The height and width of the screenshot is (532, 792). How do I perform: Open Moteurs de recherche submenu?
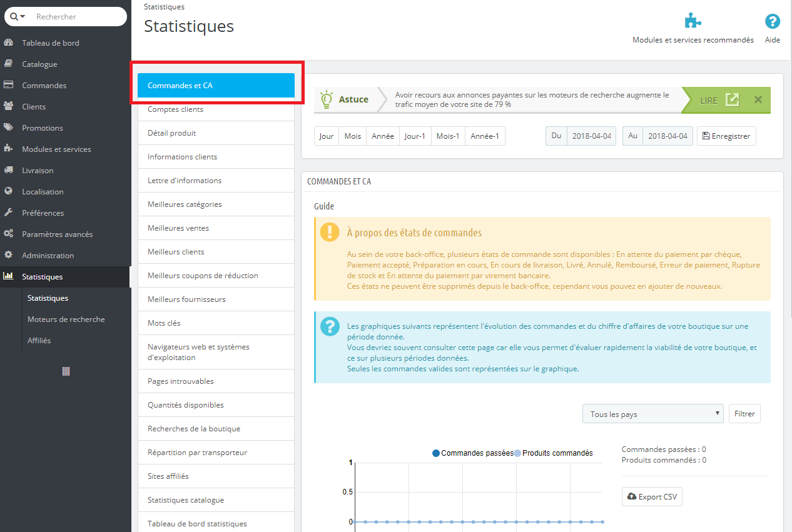(x=66, y=319)
